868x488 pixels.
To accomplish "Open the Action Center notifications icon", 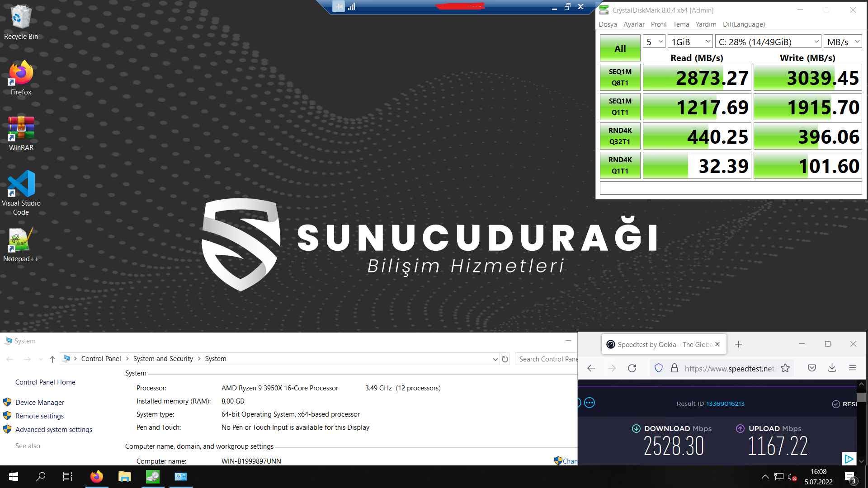I will tap(850, 477).
